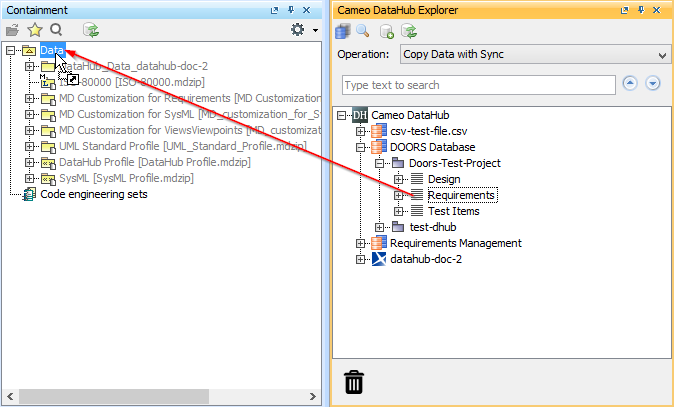Expand Requirements Management node

[x=360, y=244]
